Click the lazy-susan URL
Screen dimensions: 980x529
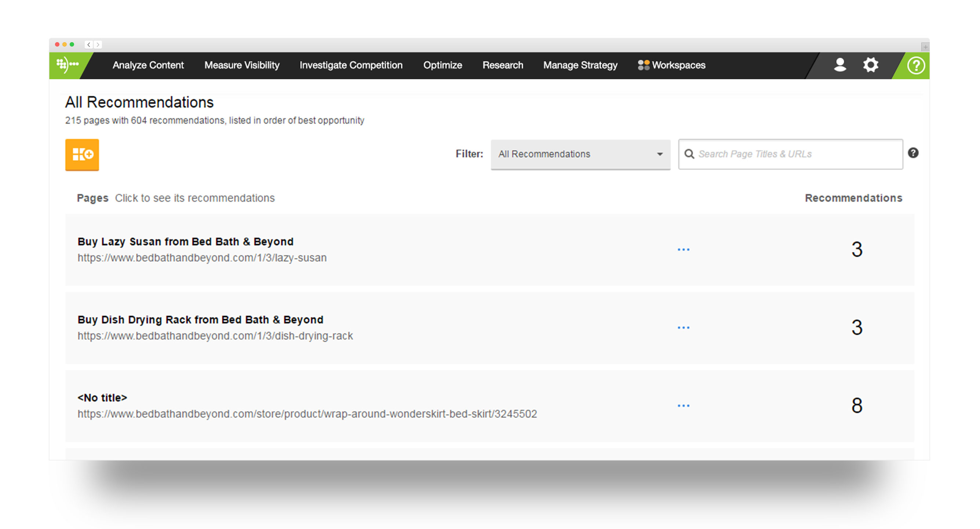coord(202,258)
